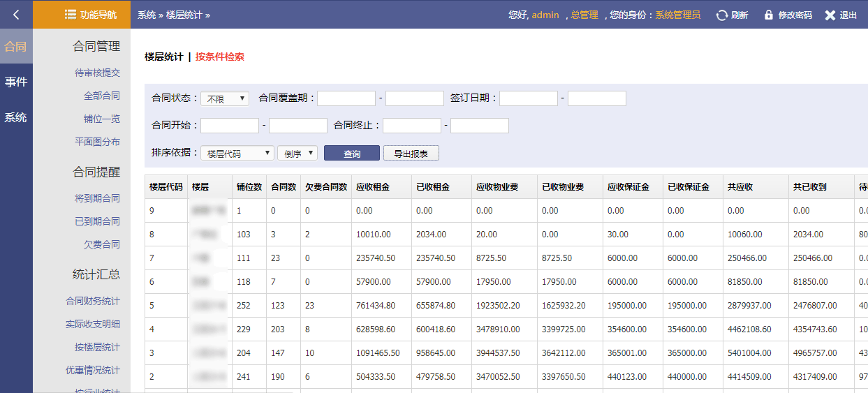868x393 pixels.
Task: Focus the 签订日期 end date field
Action: pyautogui.click(x=597, y=98)
